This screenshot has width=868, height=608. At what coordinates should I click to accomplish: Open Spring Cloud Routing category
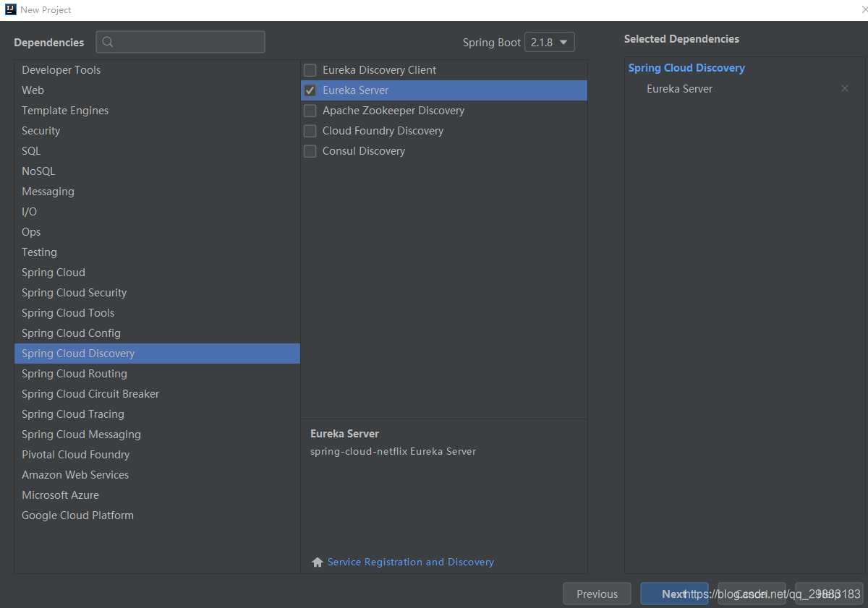click(157, 374)
